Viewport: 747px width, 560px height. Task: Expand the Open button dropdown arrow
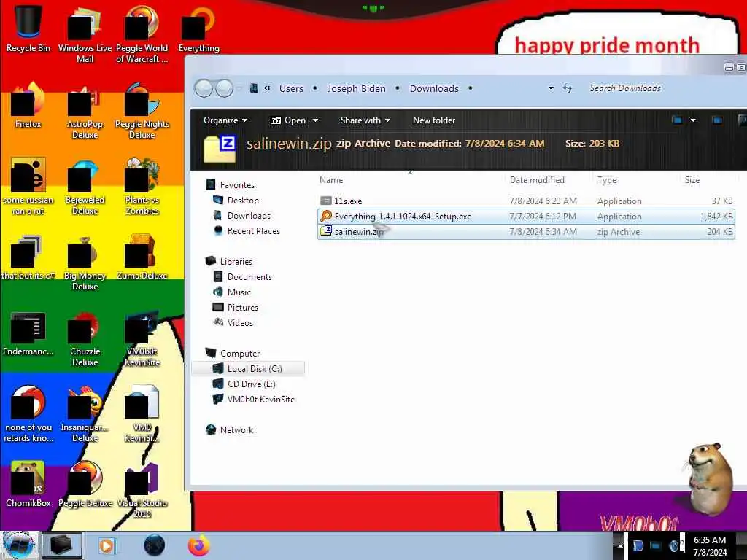click(x=315, y=120)
